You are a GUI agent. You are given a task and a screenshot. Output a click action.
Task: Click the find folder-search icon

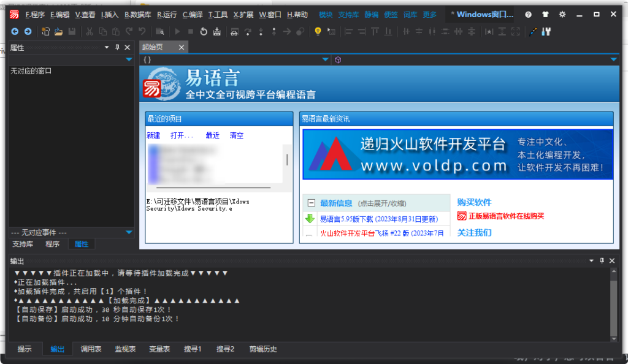point(159,31)
